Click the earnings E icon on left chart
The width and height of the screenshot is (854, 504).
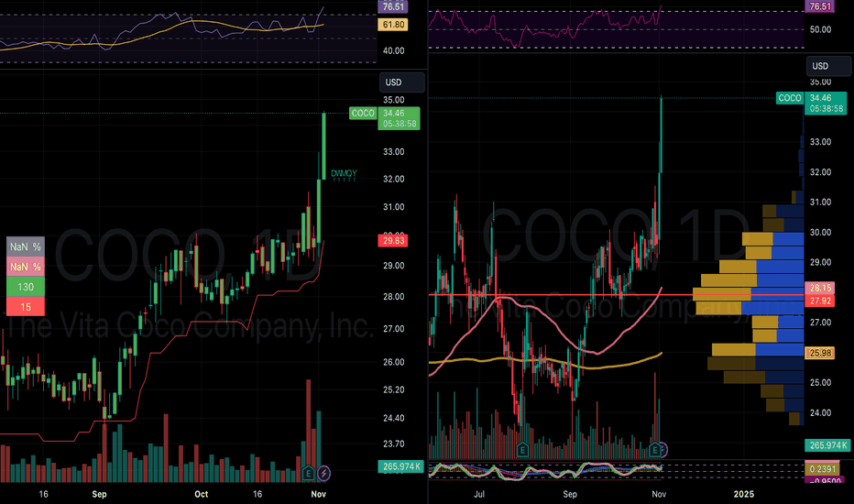point(308,473)
